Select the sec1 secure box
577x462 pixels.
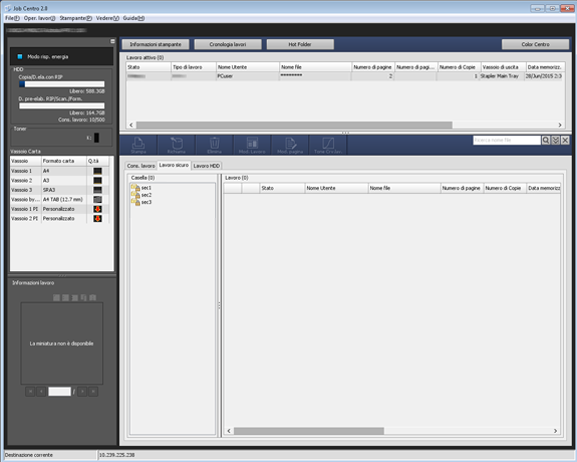pyautogui.click(x=146, y=188)
